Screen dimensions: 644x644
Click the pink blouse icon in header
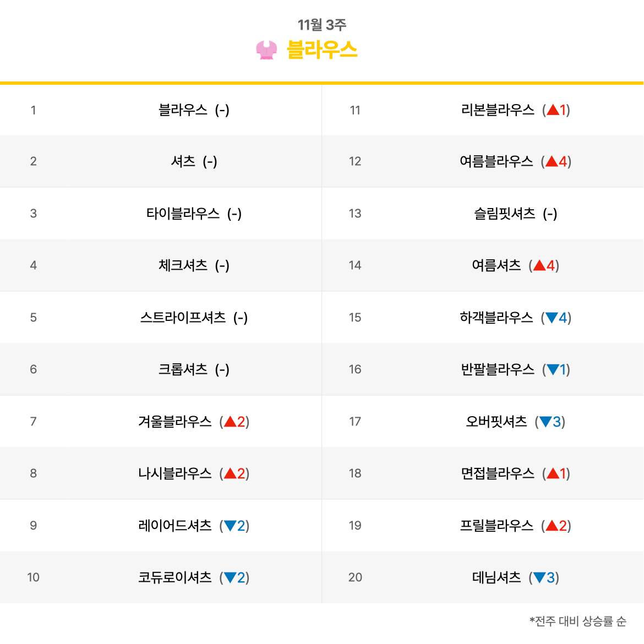(266, 50)
